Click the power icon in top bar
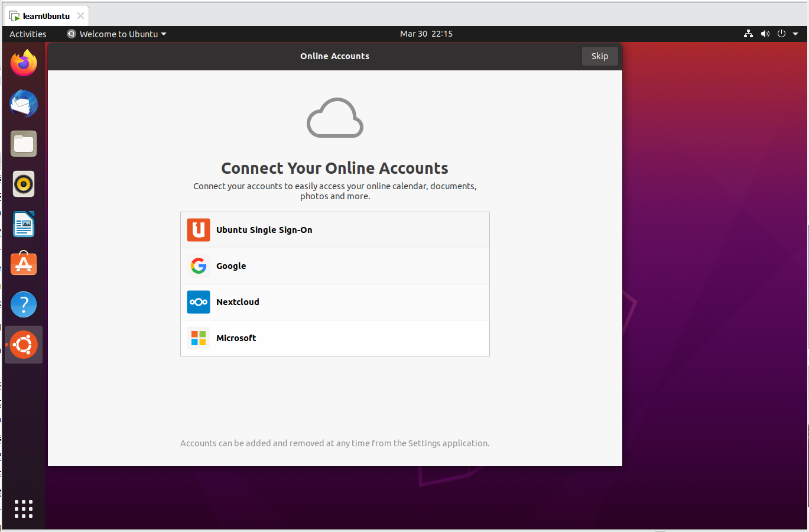The image size is (809, 532). click(781, 34)
